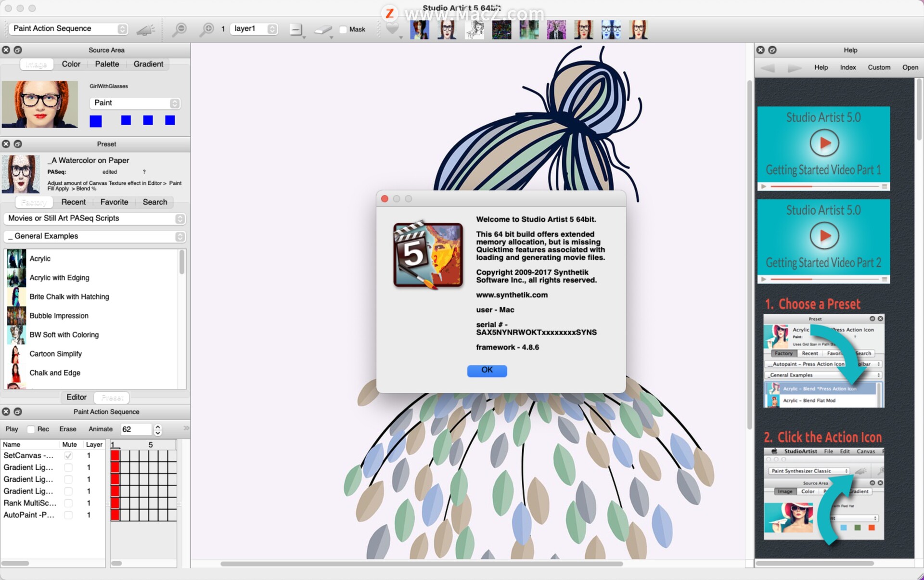Open the Movies or Still Art PASeq Scripts dropdown

[x=94, y=219]
